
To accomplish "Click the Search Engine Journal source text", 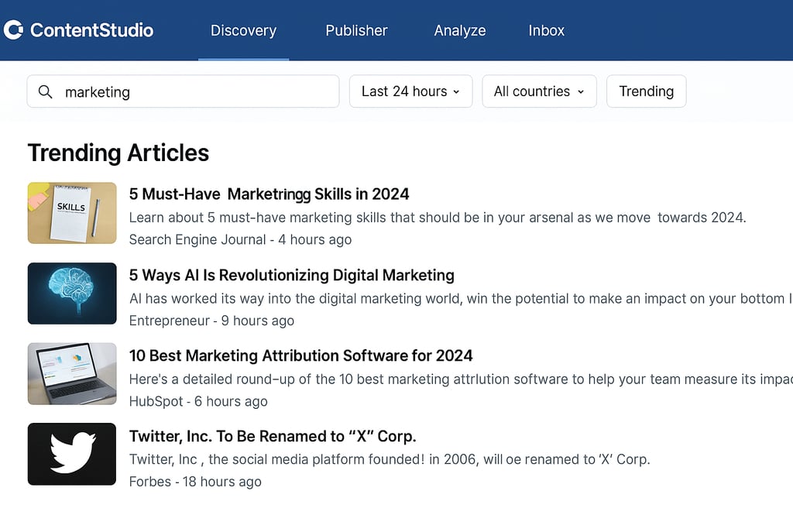I will click(197, 240).
